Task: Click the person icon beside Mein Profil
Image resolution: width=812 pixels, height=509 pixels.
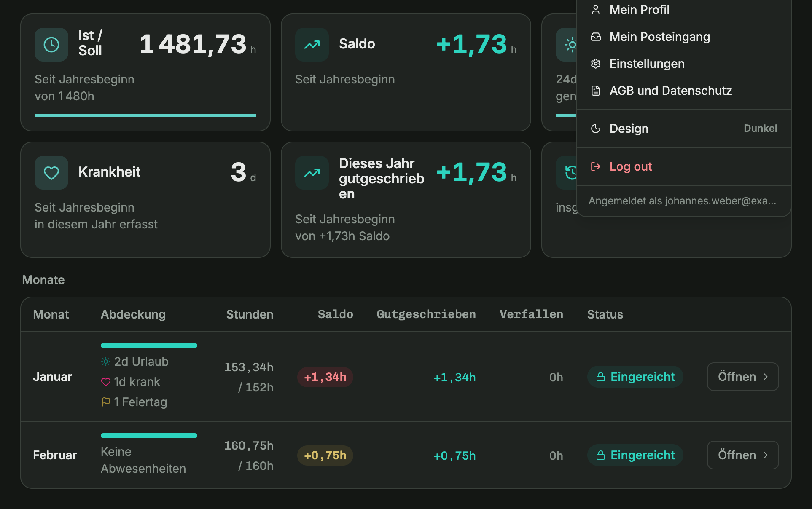Action: coord(596,10)
